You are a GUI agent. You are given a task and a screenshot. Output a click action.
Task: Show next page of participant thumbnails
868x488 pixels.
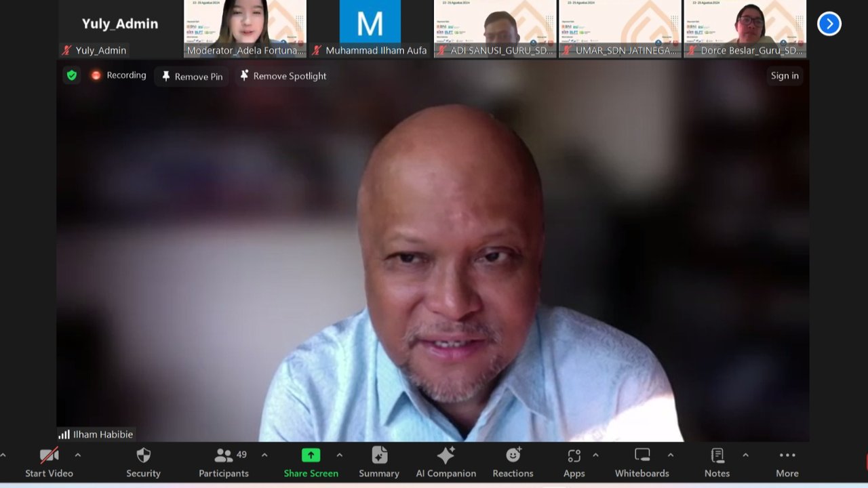coord(829,24)
